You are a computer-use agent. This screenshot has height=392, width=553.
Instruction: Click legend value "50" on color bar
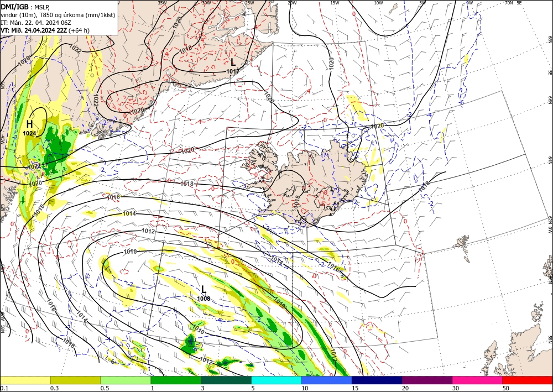click(x=506, y=388)
